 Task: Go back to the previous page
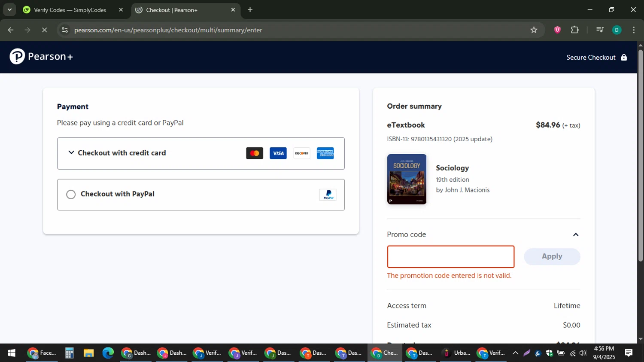pyautogui.click(x=11, y=30)
